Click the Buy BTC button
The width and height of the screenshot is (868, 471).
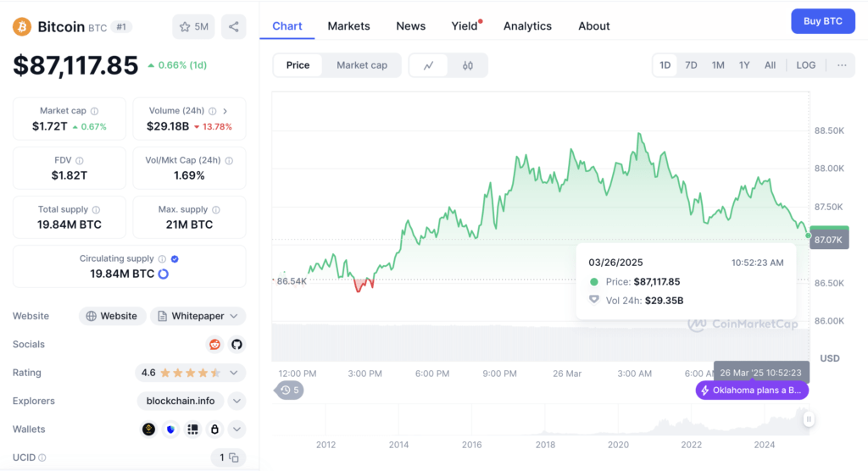tap(822, 21)
